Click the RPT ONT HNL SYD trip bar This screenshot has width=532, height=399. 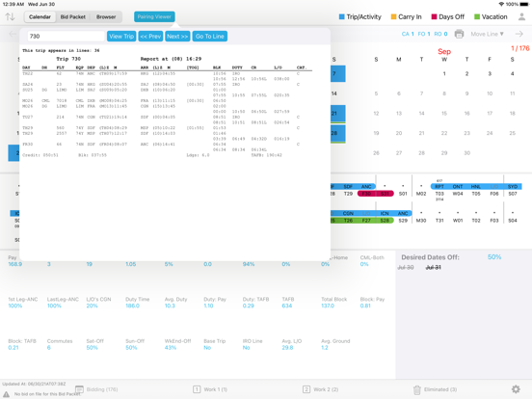tap(476, 187)
